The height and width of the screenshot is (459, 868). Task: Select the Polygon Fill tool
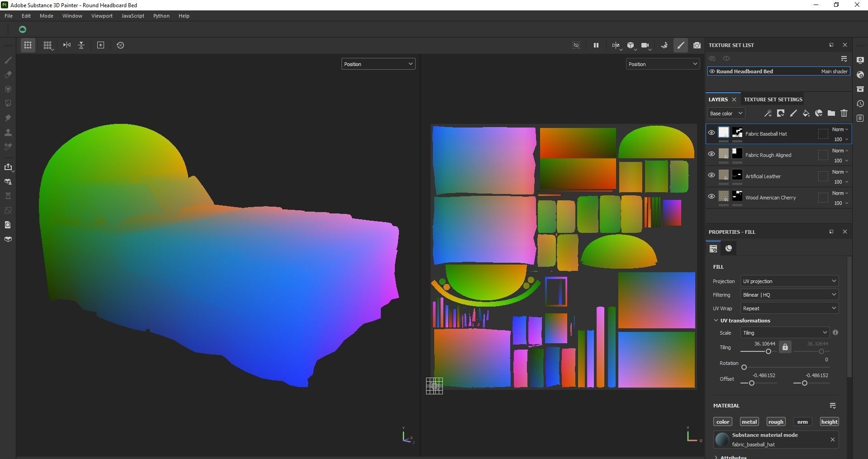pyautogui.click(x=8, y=104)
